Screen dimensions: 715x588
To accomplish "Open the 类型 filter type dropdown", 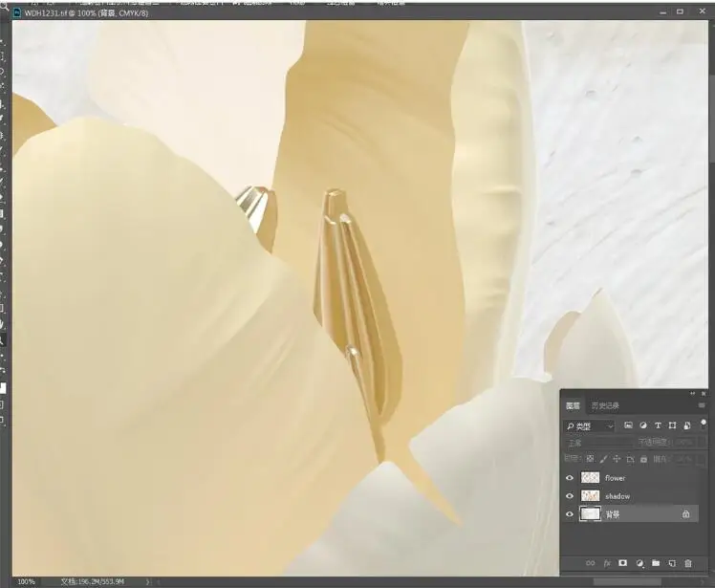I will pyautogui.click(x=590, y=426).
